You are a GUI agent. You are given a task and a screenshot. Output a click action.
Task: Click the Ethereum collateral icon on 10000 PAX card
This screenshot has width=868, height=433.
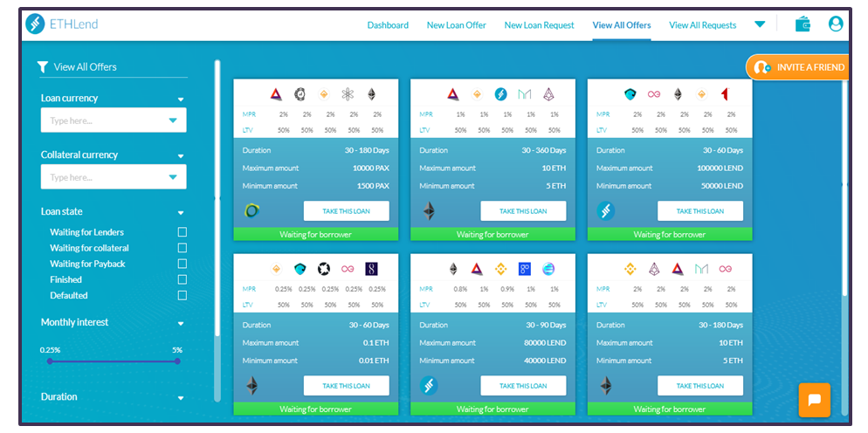[x=371, y=94]
